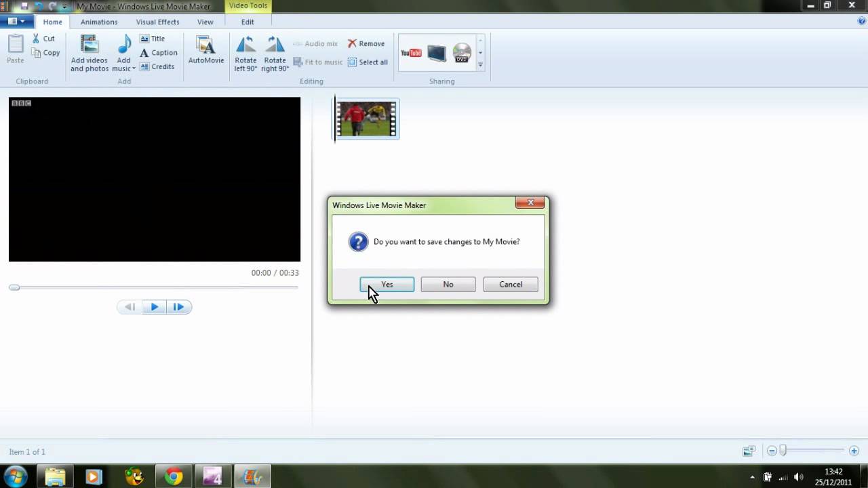
Task: Choose the Burn DVD sharing icon
Action: pos(462,53)
